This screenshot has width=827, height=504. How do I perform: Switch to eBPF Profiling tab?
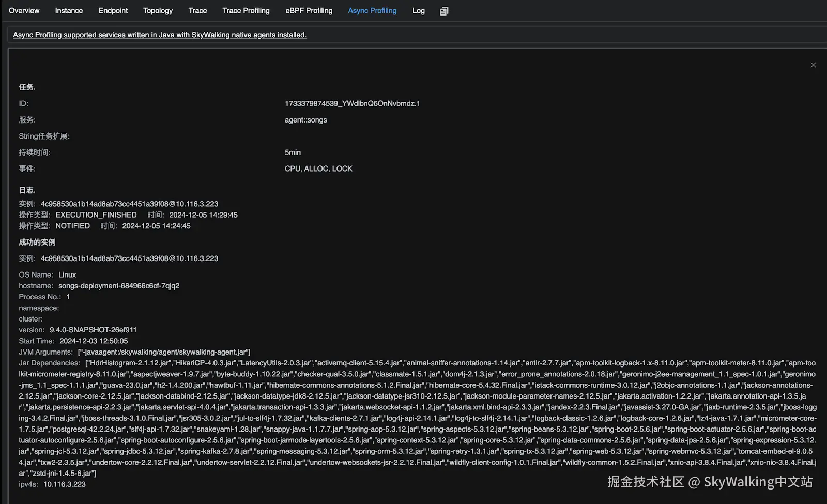[x=309, y=10]
